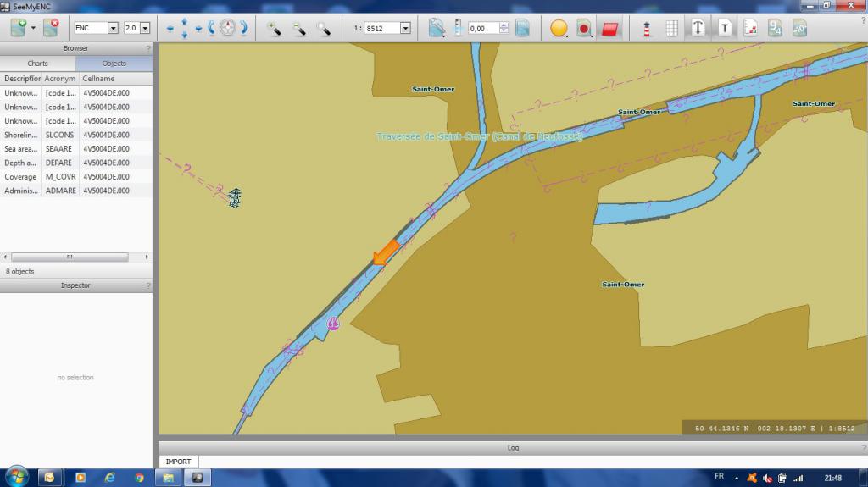This screenshot has height=487, width=868.
Task: Click the yellow circle display icon
Action: tap(558, 28)
